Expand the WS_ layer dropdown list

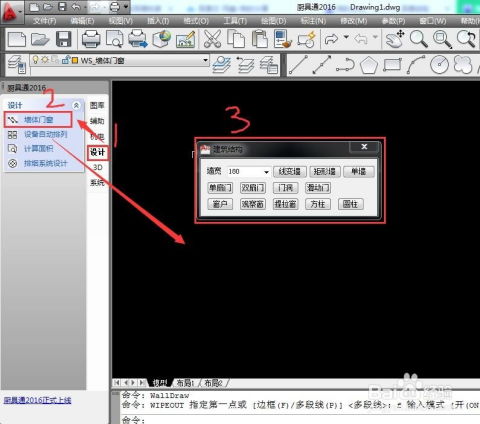click(205, 60)
